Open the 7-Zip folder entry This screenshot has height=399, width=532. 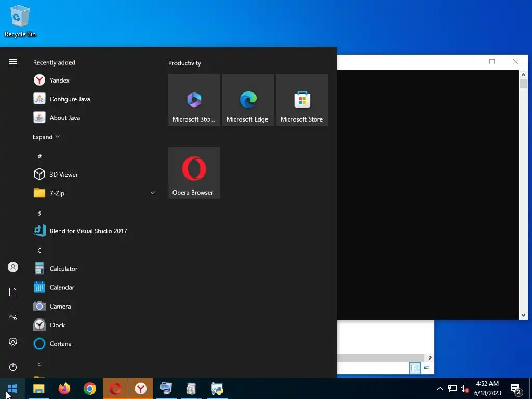click(x=94, y=193)
